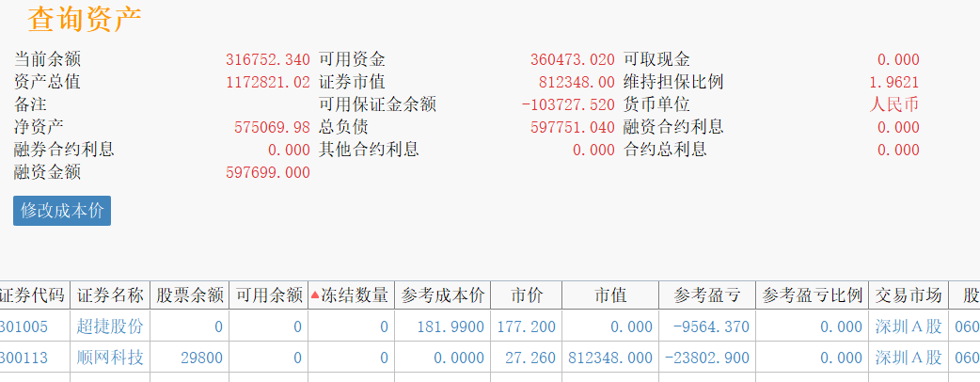
Task: Click the -23802.900 profit/loss cell
Action: tap(707, 358)
